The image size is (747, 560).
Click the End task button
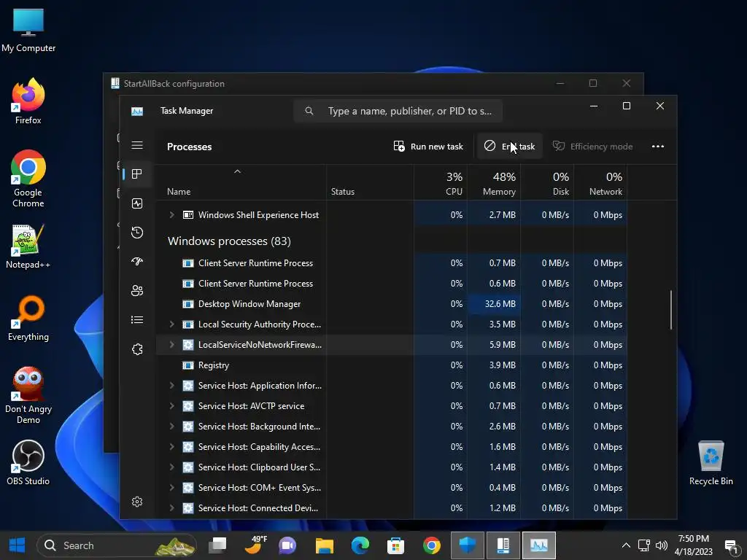pyautogui.click(x=510, y=146)
